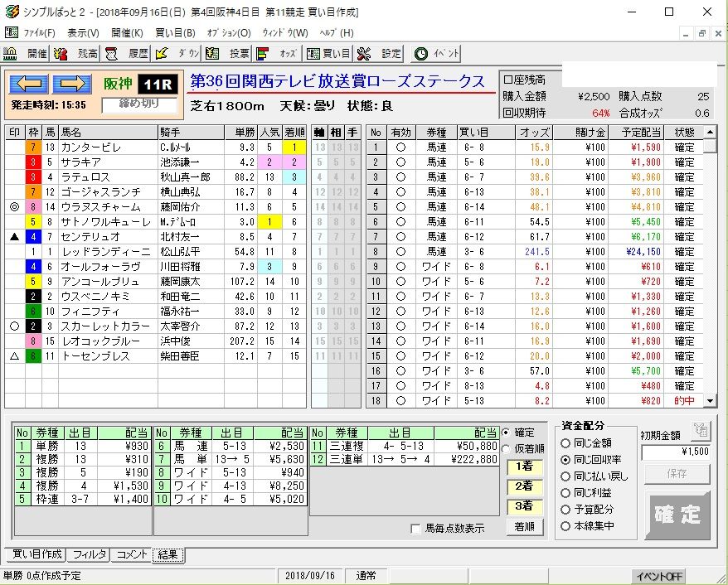
Task: Sort by 人気 column header
Action: pos(269,133)
